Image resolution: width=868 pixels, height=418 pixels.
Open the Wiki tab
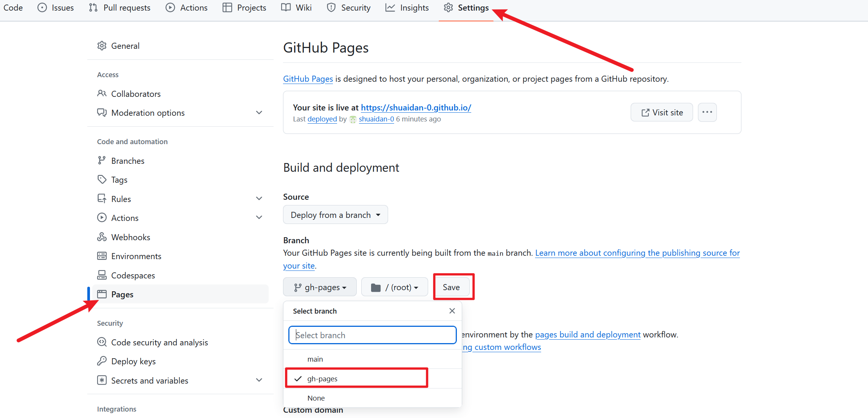click(297, 8)
